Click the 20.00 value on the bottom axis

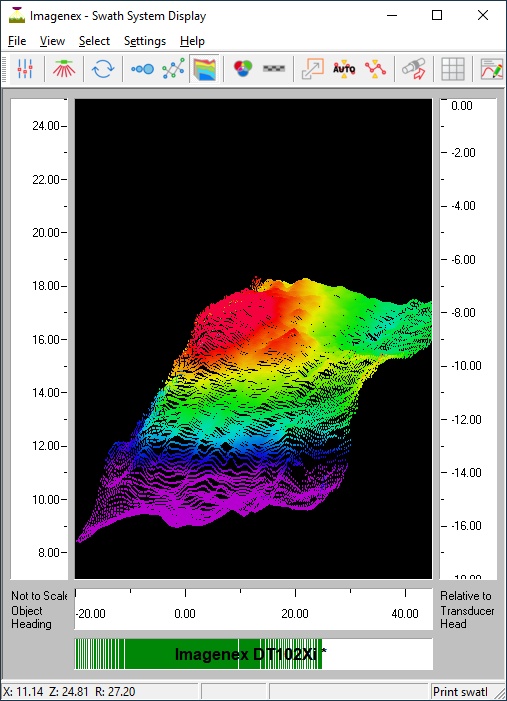(295, 614)
